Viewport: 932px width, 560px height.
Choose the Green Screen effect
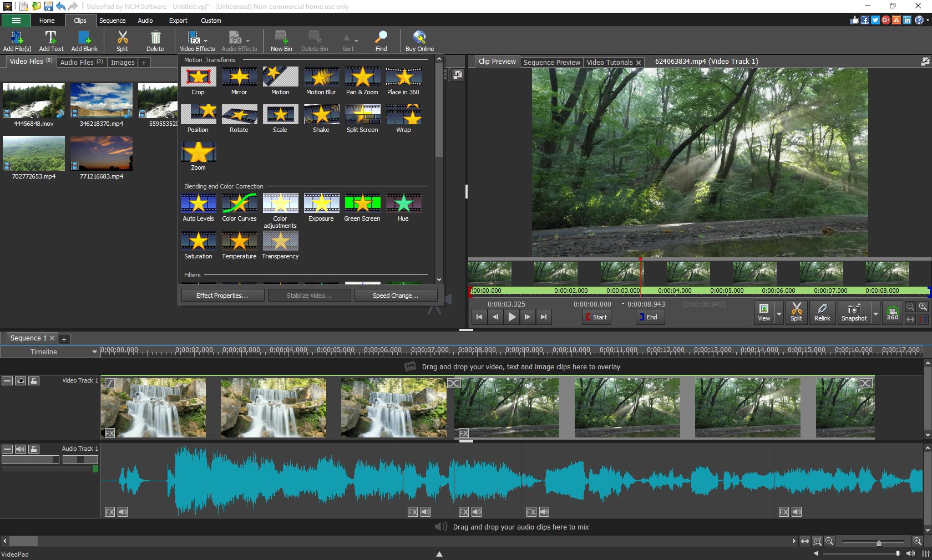click(x=362, y=204)
